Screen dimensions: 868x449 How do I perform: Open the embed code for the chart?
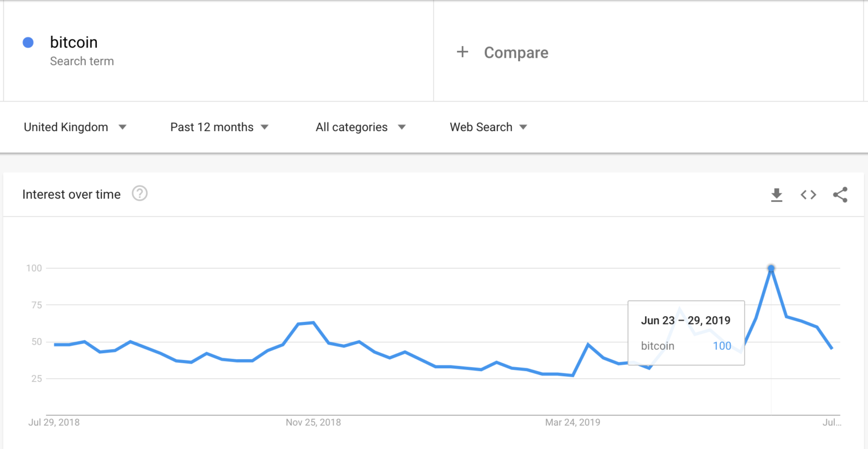[808, 195]
